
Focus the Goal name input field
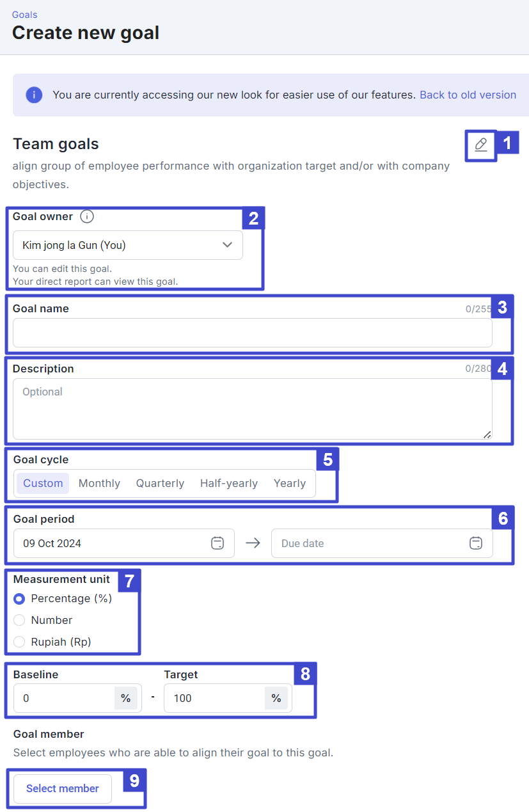click(253, 333)
